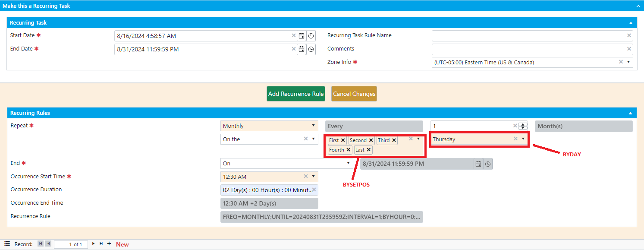Jump to the last record
The image size is (644, 250).
(x=101, y=244)
